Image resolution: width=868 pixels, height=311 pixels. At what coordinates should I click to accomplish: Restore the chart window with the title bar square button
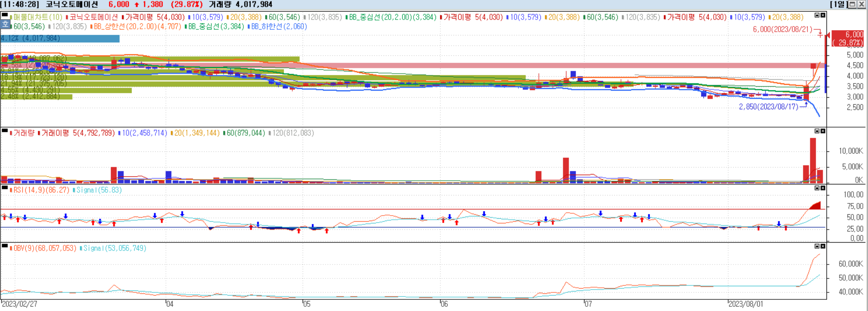[x=852, y=4]
